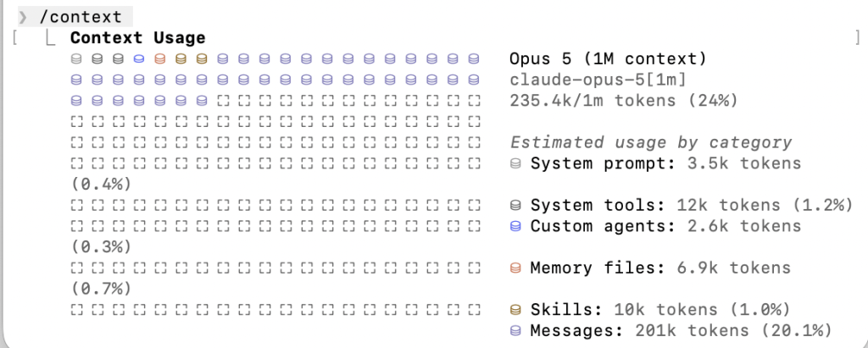Click the orange memory files icon in grid
Screen dimensions: 868x348
click(160, 58)
